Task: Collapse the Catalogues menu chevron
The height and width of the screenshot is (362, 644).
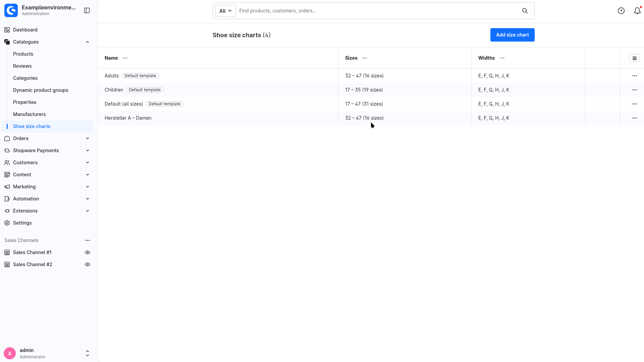Action: (88, 42)
